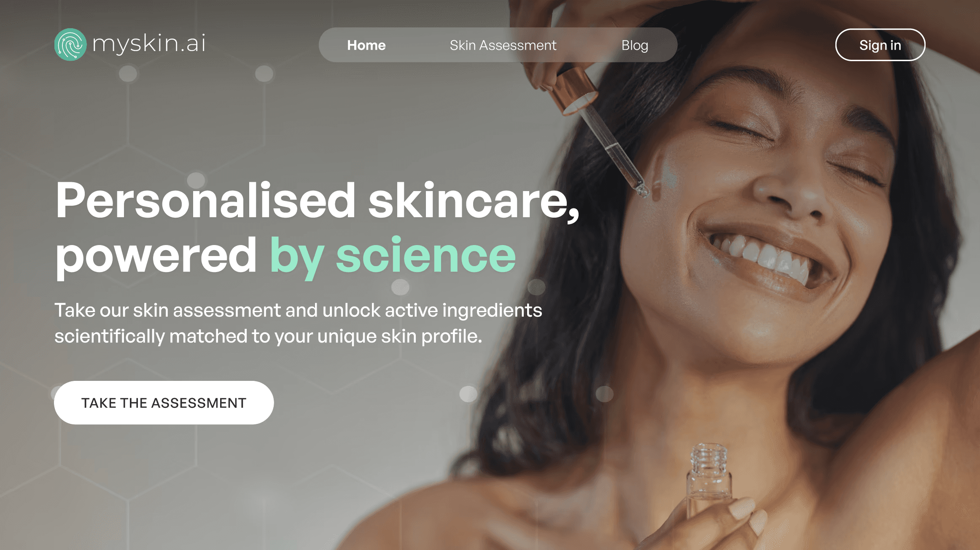Start via Take the Assessment button
This screenshot has width=980, height=550.
point(164,403)
